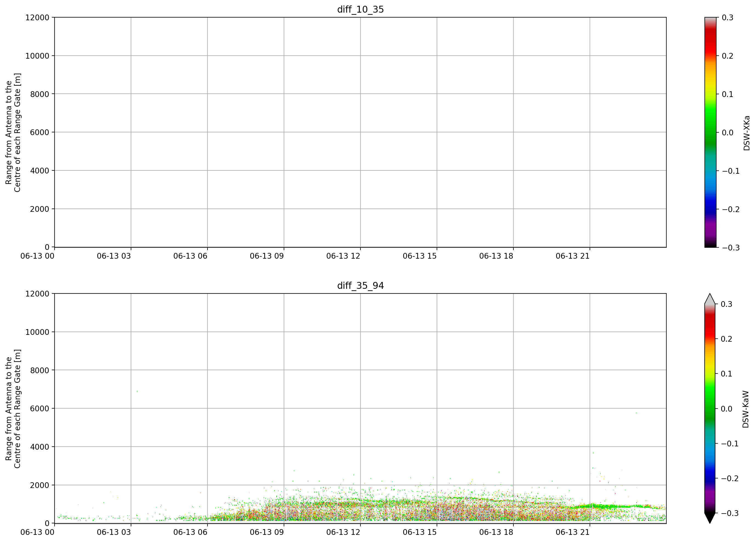The height and width of the screenshot is (542, 756).
Task: Select the 'DSW-KaW' colorbar label
Action: pos(746,409)
